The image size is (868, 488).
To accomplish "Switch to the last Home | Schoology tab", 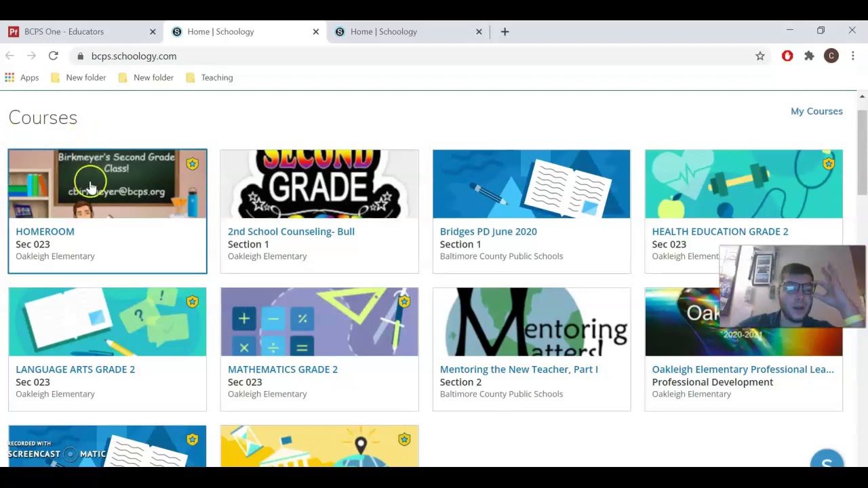I will pos(407,31).
